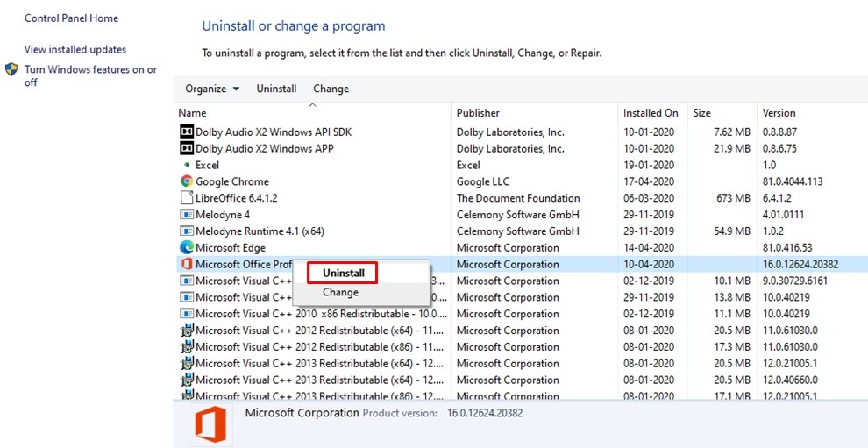Click the Dolby Audio X2 Windows APP icon

pos(187,148)
